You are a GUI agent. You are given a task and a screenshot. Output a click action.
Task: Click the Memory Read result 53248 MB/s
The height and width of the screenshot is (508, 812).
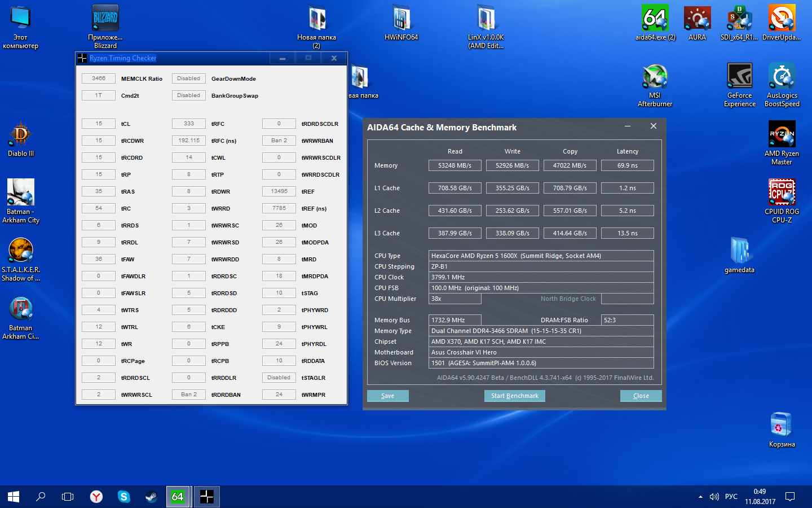click(455, 165)
